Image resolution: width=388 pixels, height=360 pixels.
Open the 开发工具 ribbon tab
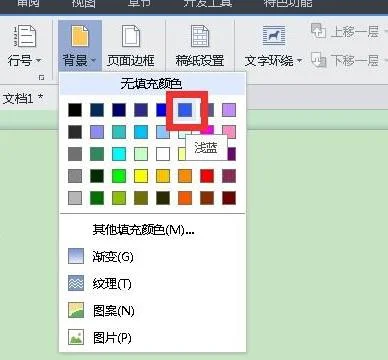(x=208, y=3)
